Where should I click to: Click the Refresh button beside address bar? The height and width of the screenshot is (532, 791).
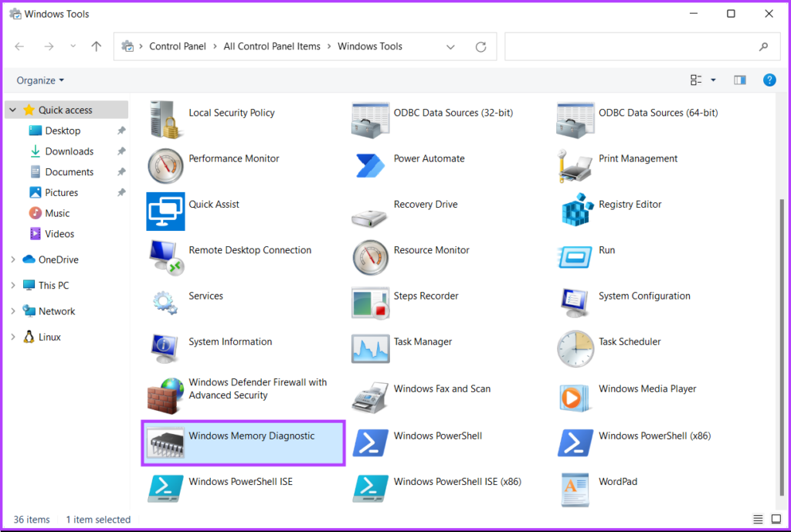click(x=480, y=47)
